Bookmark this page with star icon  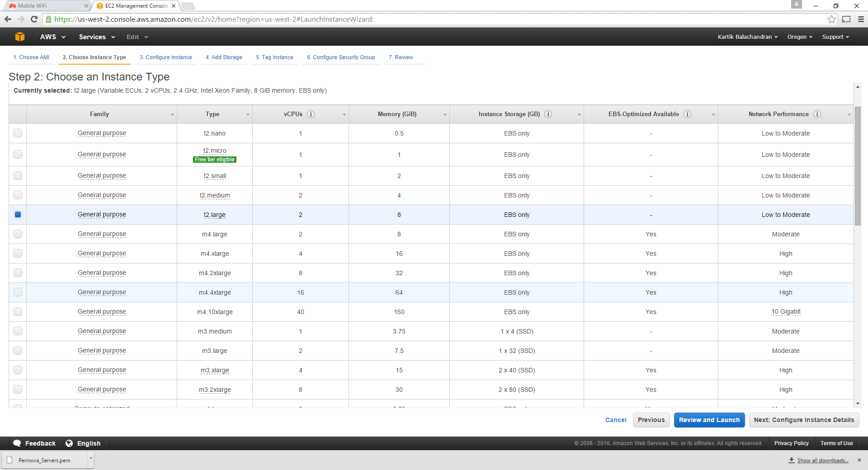831,19
